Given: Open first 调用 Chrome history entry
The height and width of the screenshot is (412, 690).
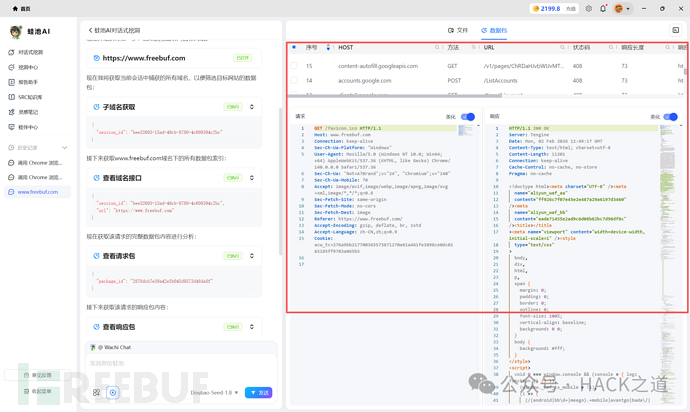Looking at the screenshot, I should 35,163.
